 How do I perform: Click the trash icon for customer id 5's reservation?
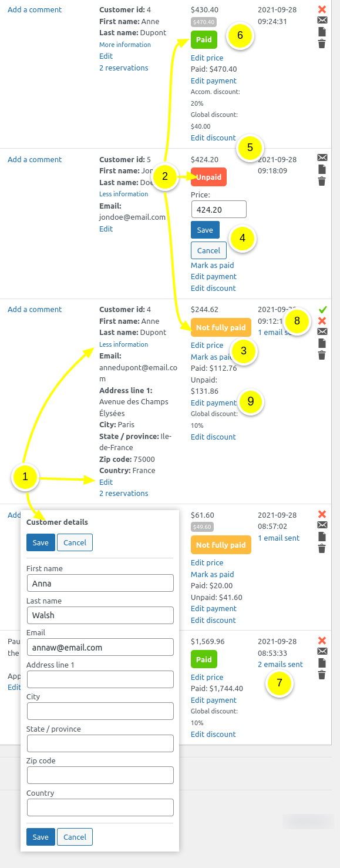(x=322, y=182)
